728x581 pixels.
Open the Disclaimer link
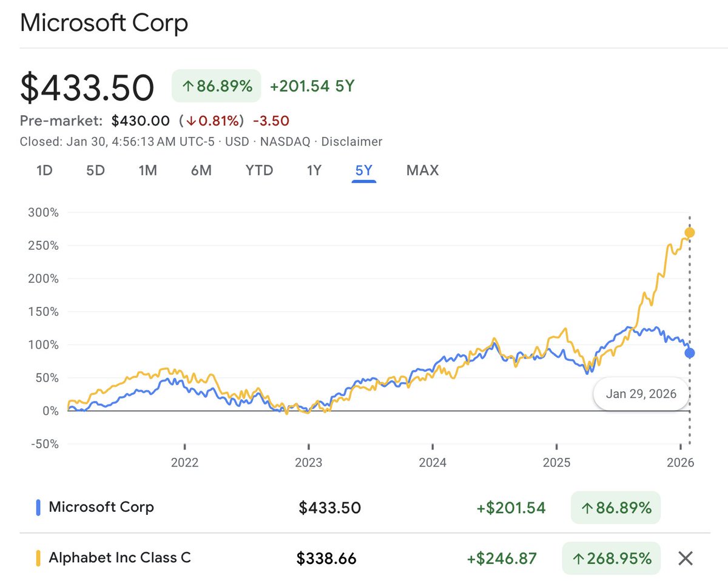click(x=352, y=142)
